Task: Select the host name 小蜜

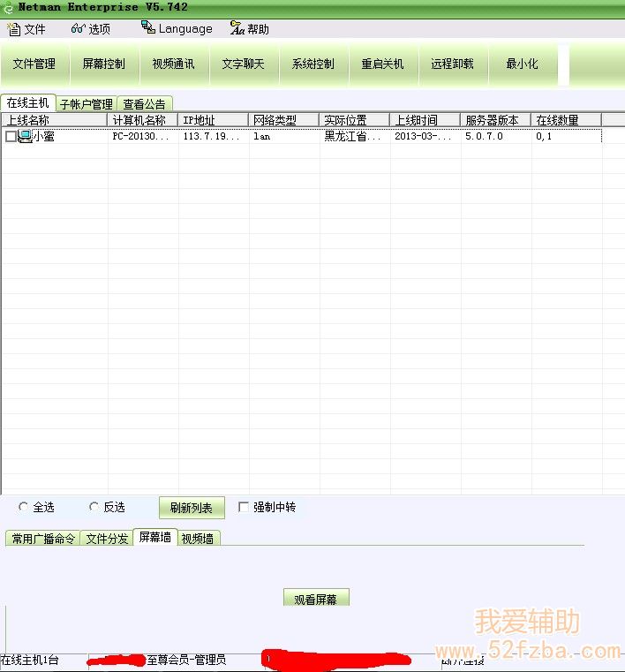Action: click(44, 137)
